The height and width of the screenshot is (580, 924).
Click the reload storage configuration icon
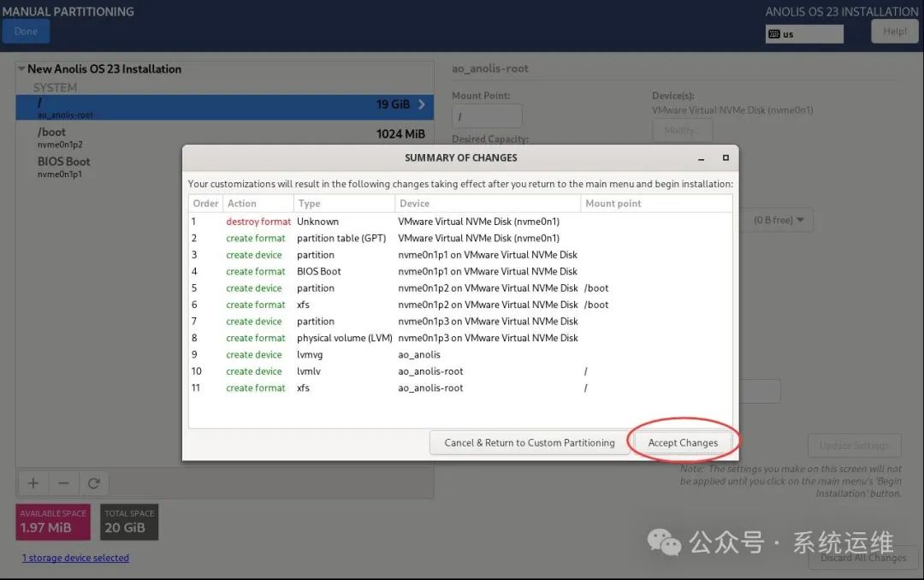[94, 483]
